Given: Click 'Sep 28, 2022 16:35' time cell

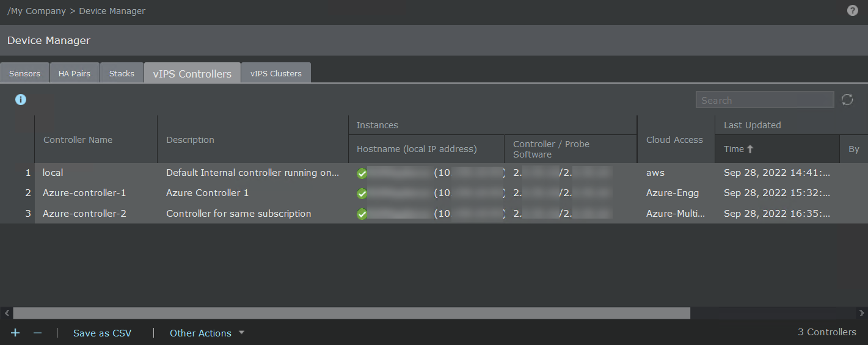Looking at the screenshot, I should point(777,214).
